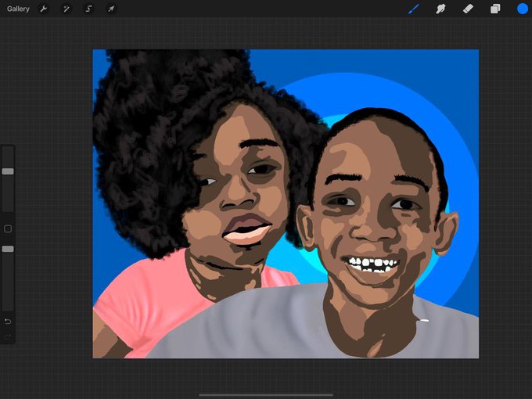Click the brush opacity slider handle
The image size is (532, 399).
pyautogui.click(x=8, y=249)
